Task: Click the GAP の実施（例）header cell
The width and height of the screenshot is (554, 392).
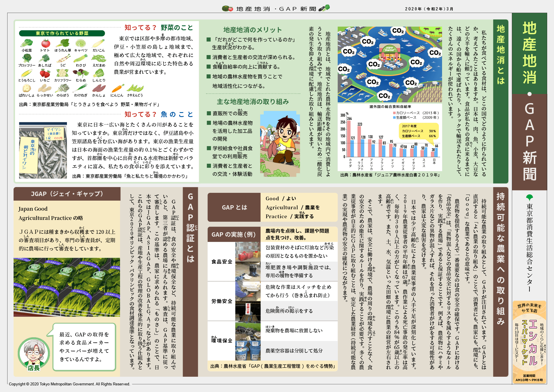Action: (234, 234)
